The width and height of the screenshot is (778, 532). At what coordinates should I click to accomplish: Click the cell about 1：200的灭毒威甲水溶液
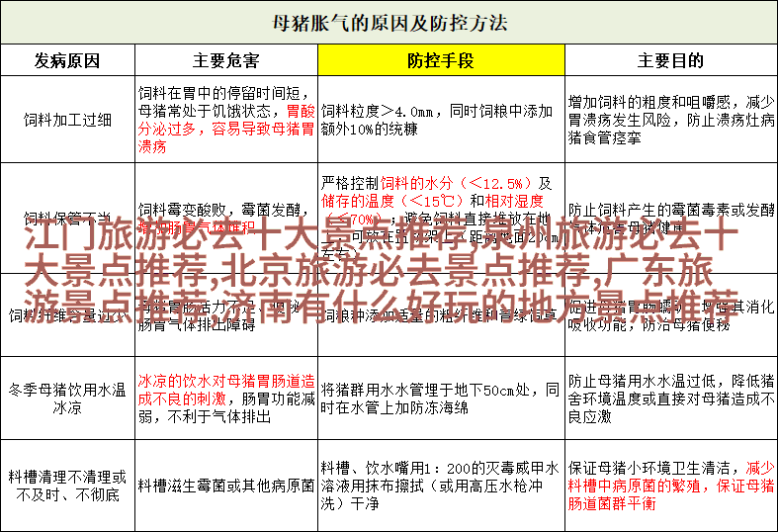pyautogui.click(x=441, y=486)
